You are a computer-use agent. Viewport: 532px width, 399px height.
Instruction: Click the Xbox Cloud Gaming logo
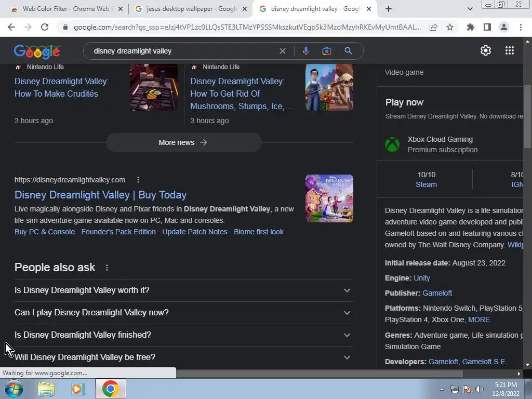coord(393,144)
